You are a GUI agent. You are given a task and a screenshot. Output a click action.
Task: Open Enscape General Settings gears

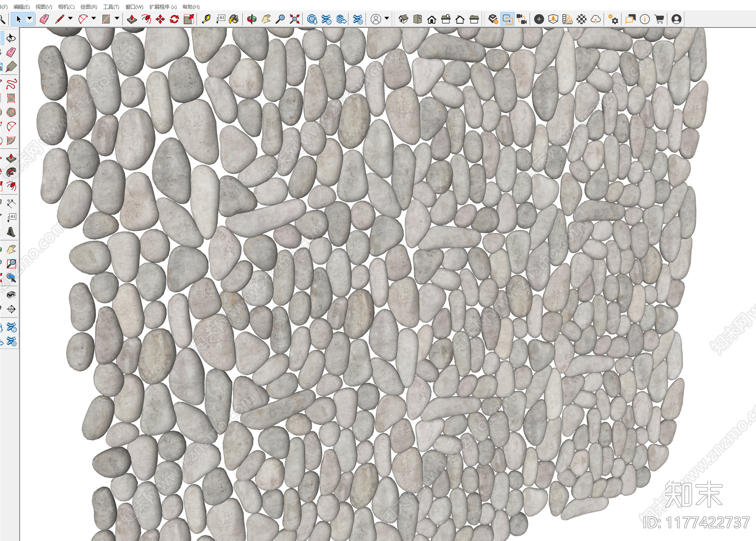click(613, 19)
